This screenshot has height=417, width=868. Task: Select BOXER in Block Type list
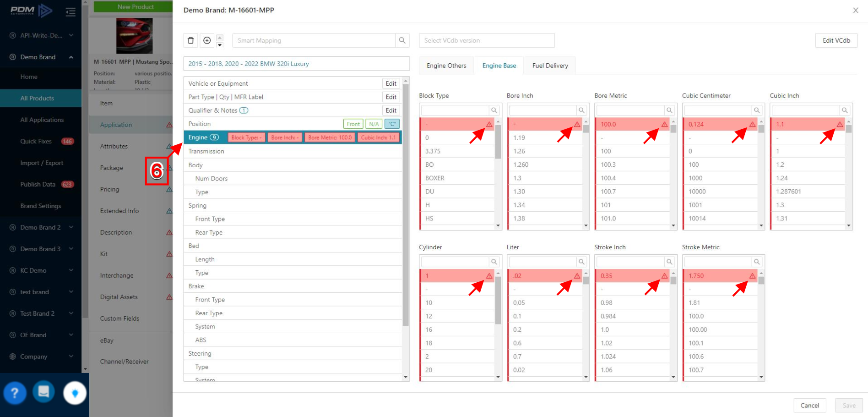[x=457, y=178]
